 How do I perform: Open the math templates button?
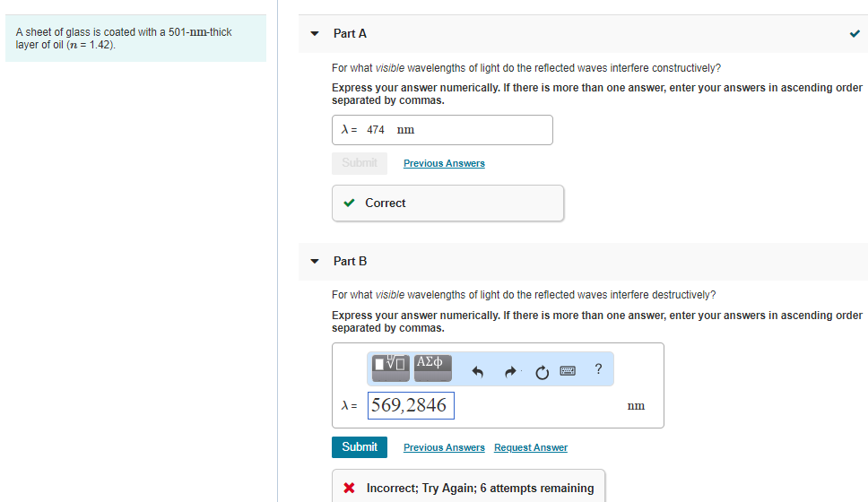[x=391, y=368]
